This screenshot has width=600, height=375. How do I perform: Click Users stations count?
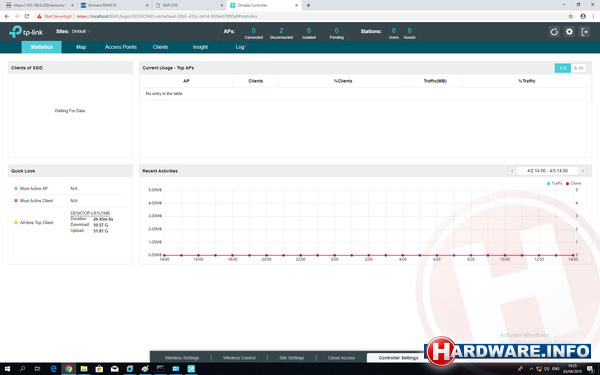[393, 31]
